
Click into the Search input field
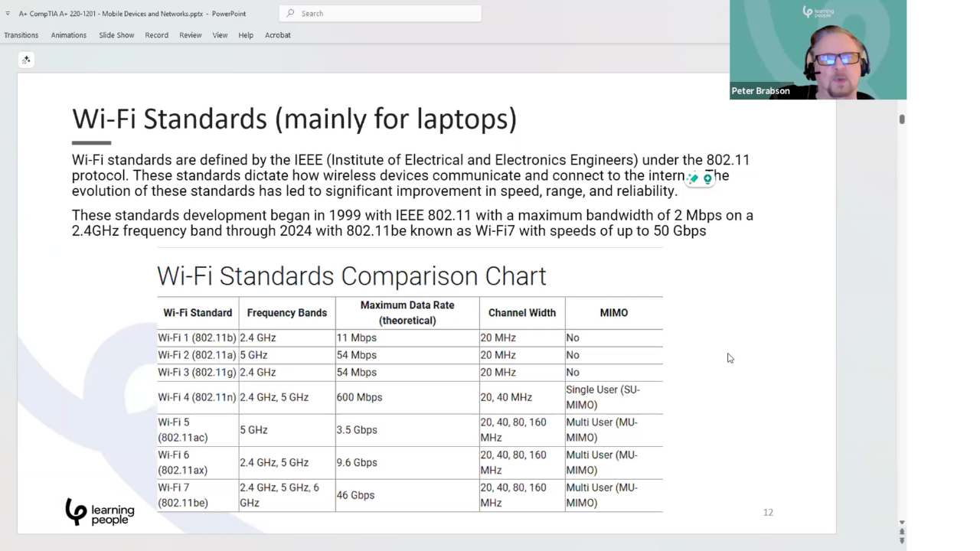[x=381, y=13]
